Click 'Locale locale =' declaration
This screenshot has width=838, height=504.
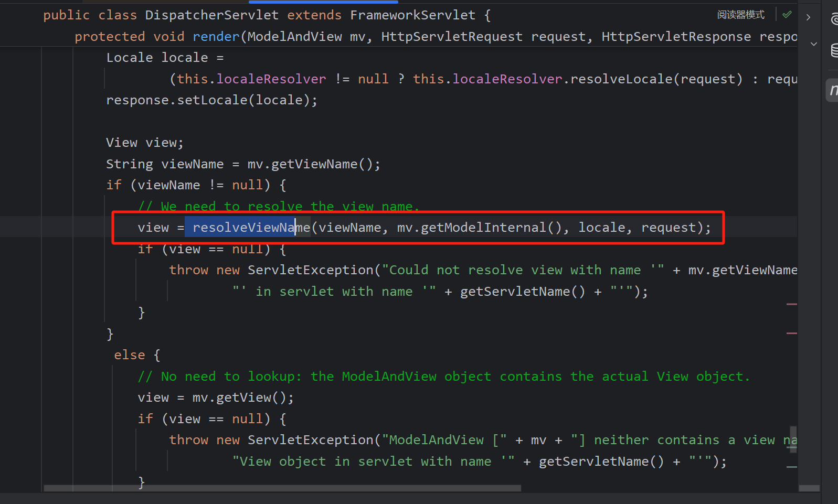pyautogui.click(x=165, y=58)
